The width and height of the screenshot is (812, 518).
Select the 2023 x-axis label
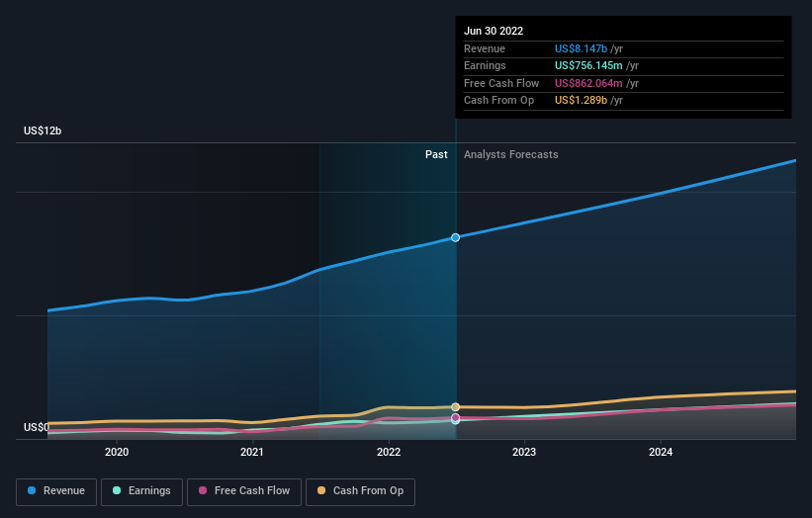(x=524, y=452)
